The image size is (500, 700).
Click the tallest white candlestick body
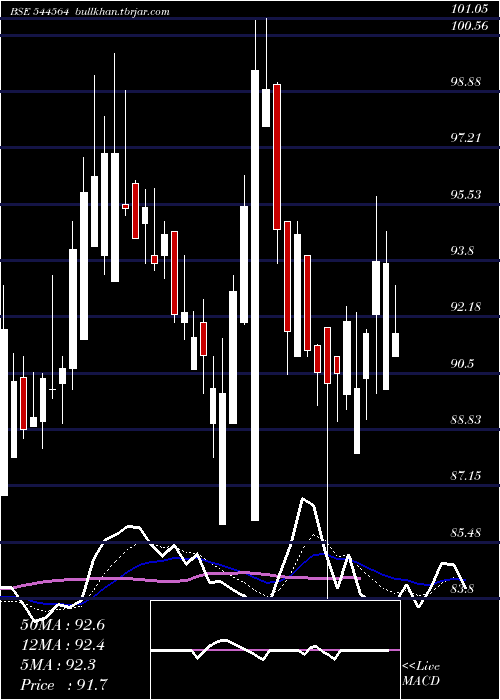pos(255,295)
